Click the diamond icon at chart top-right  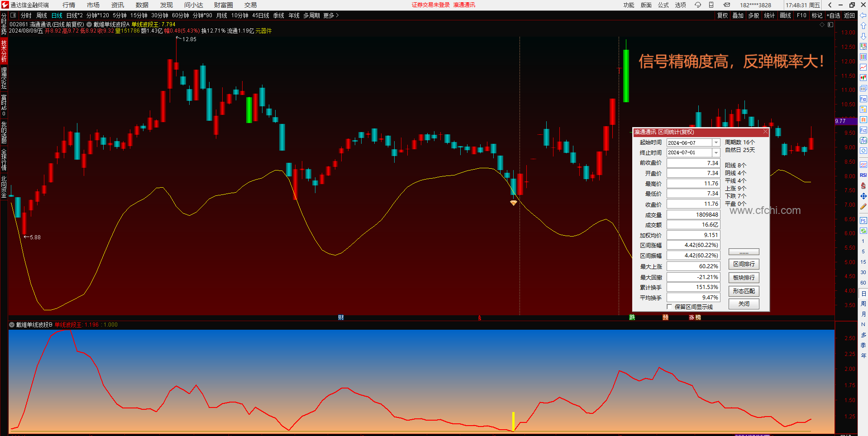coord(822,25)
